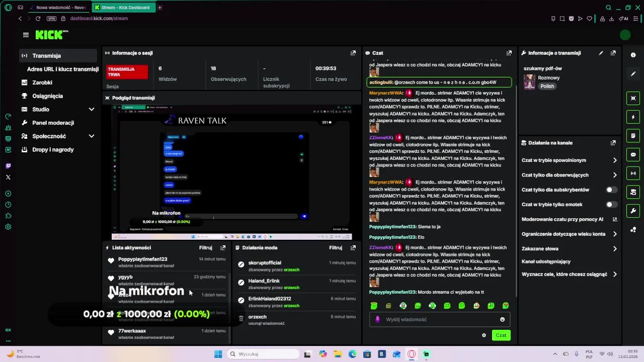The image size is (644, 362).
Task: Click the chat bubble icon in right sidebar
Action: 633,154
